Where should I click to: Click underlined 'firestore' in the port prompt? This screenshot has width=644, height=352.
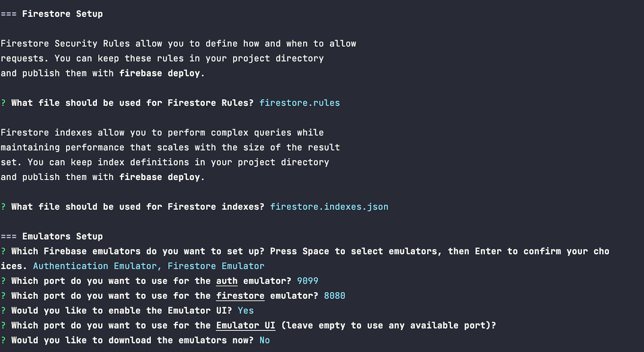tap(240, 296)
